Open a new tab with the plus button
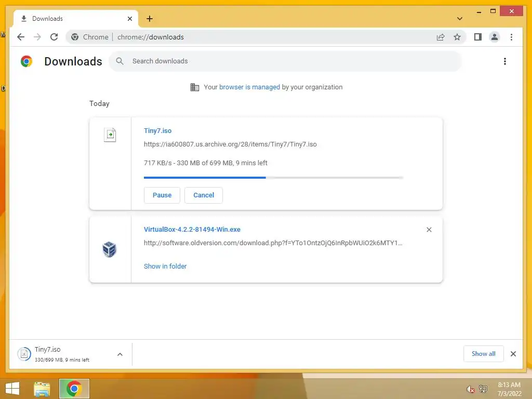The height and width of the screenshot is (399, 532). click(x=150, y=19)
